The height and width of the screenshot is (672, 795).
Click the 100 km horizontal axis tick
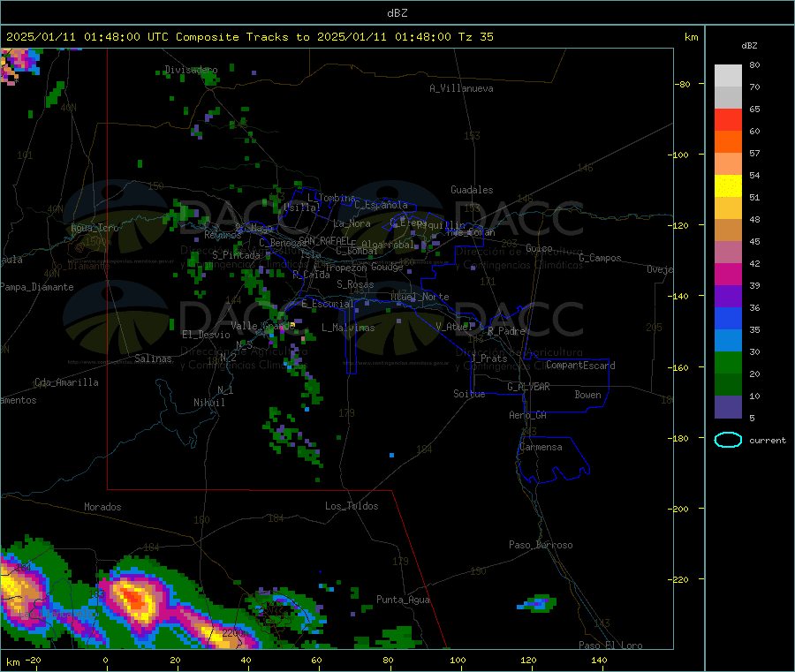458,660
